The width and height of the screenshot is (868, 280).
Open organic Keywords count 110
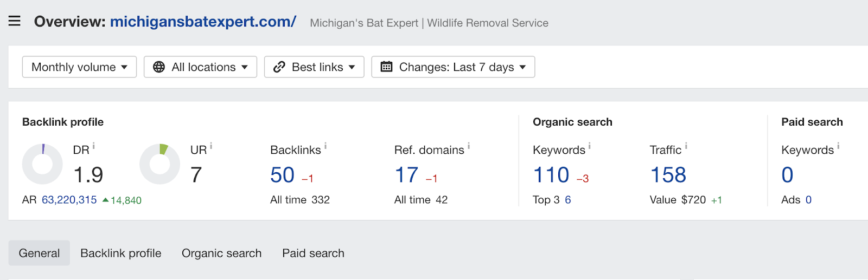click(x=551, y=175)
